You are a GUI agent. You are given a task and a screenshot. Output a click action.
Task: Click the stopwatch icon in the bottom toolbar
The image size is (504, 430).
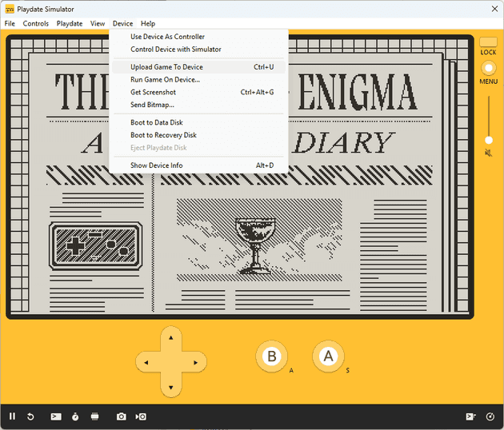75,416
